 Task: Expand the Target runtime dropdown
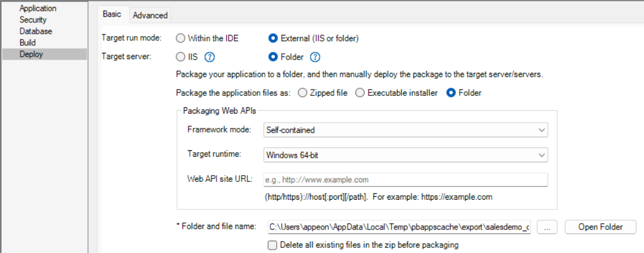(x=405, y=154)
